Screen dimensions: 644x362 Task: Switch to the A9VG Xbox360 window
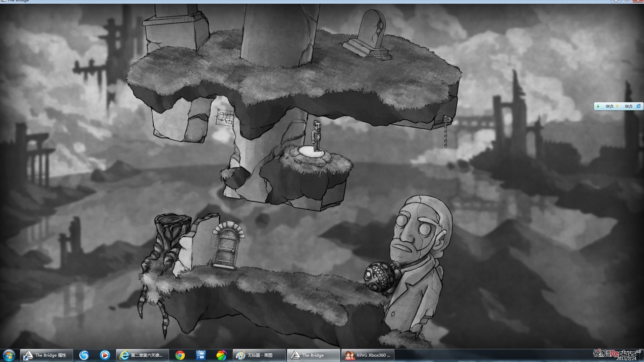(368, 355)
